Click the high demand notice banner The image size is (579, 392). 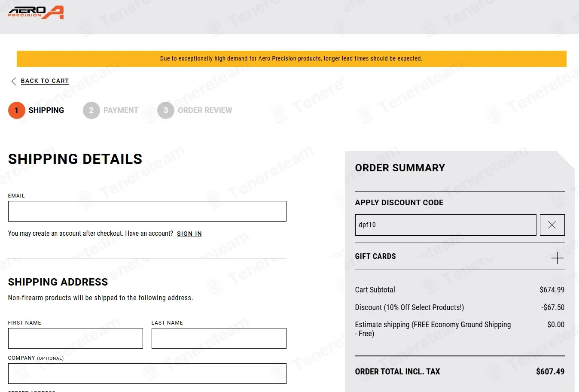[x=292, y=59]
